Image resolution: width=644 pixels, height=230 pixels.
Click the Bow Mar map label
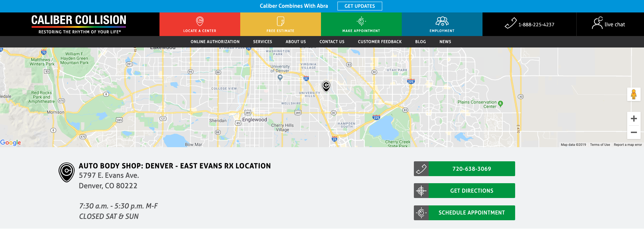(x=193, y=144)
